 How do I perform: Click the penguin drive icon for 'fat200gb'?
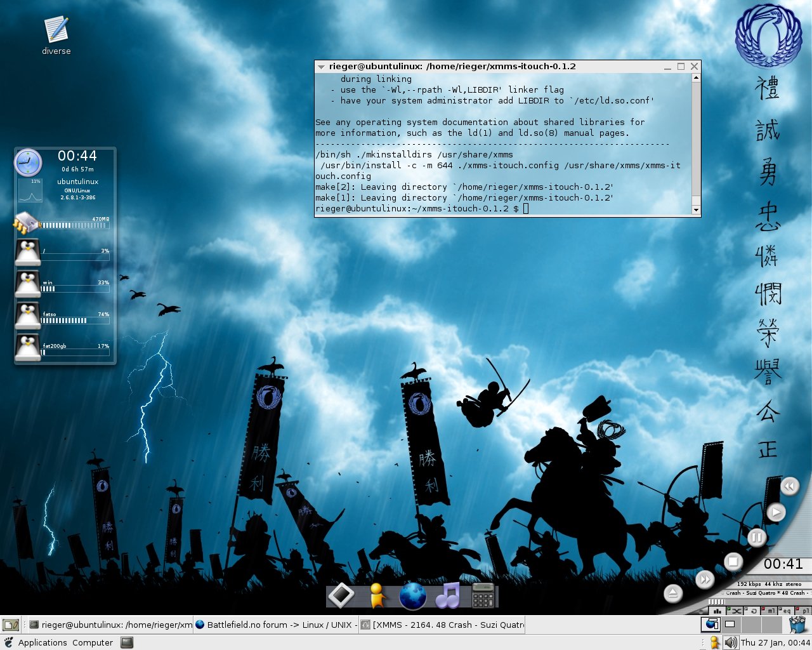click(x=28, y=348)
